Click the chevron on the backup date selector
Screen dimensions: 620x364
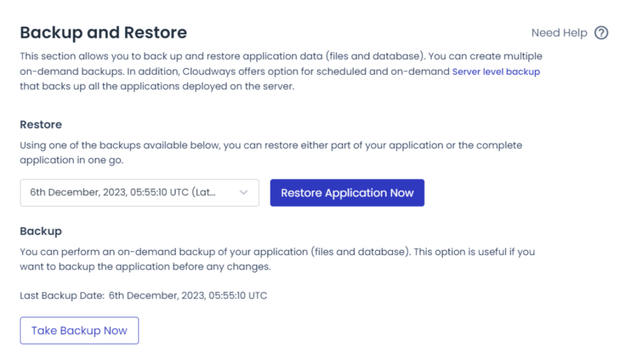pyautogui.click(x=244, y=192)
